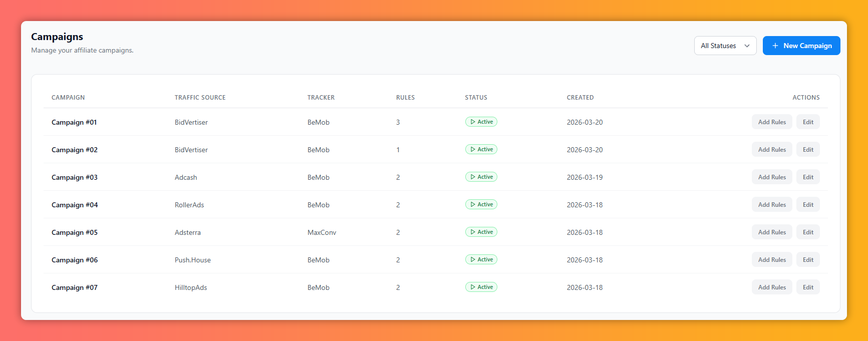Screen dimensions: 868x341
Task: Select the Campaign #03 name
Action: [75, 177]
